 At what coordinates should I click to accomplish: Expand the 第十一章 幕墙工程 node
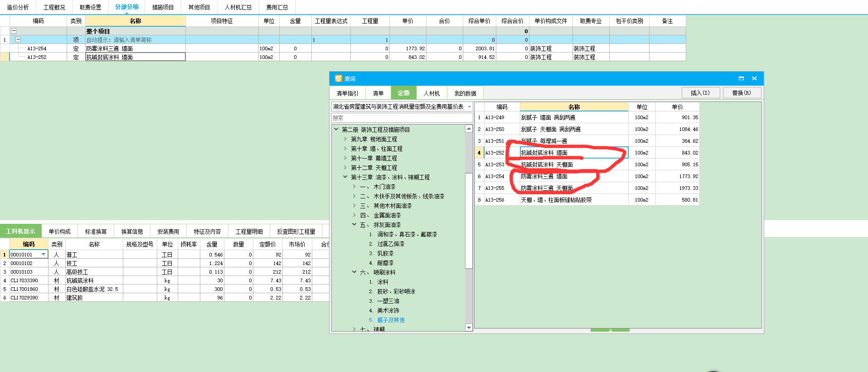[345, 158]
